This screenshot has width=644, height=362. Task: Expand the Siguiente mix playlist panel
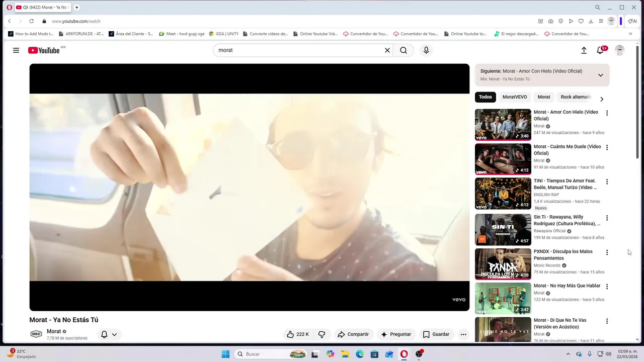(600, 75)
